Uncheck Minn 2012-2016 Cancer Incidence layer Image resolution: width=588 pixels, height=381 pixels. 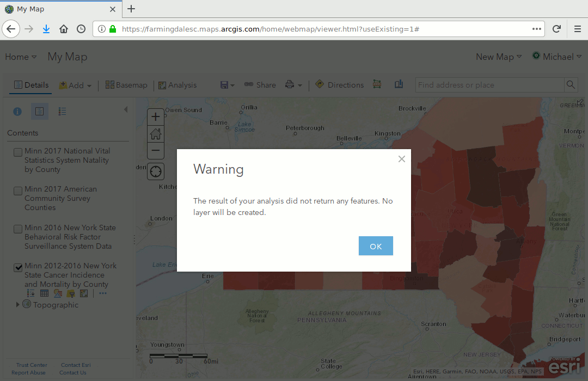pyautogui.click(x=18, y=267)
